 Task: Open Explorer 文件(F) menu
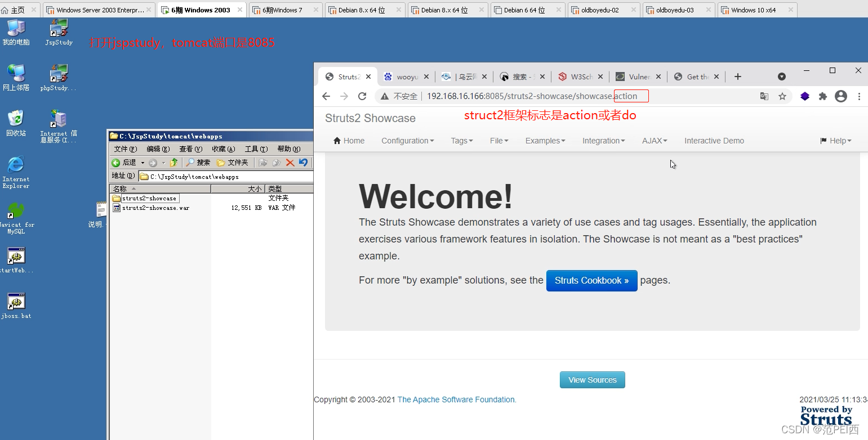125,149
